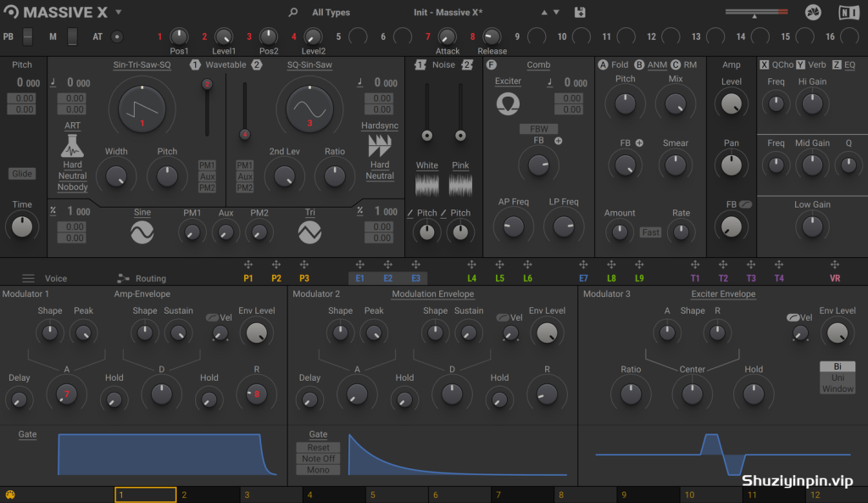868x503 pixels.
Task: Open the Massive X main menu arrow
Action: [119, 12]
